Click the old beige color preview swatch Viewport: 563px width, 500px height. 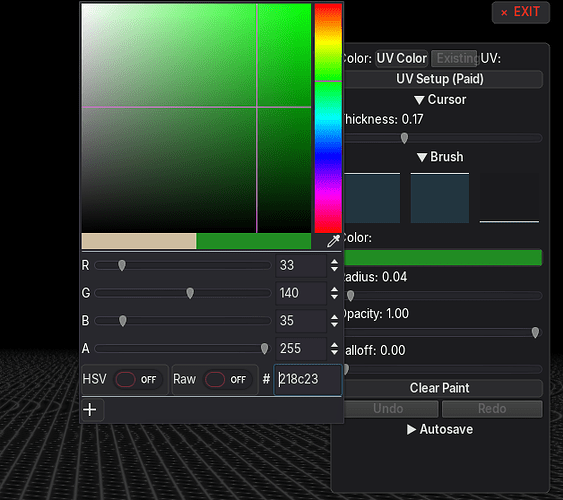click(x=139, y=241)
